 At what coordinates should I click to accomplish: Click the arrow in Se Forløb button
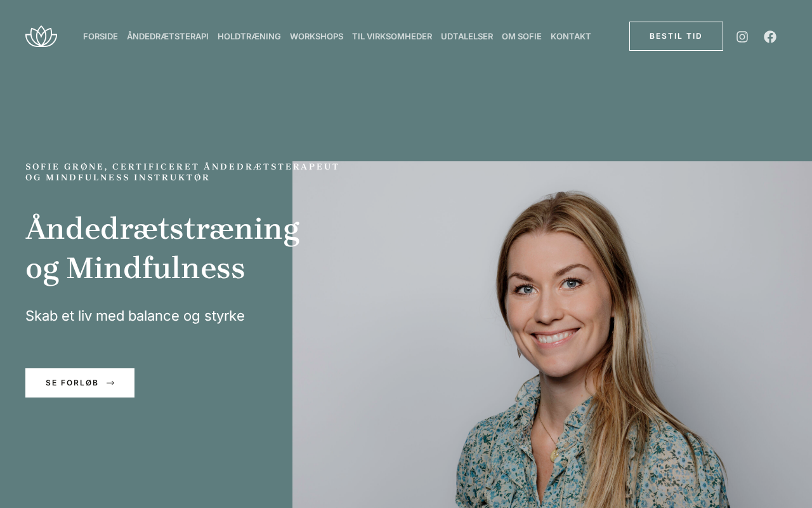(x=110, y=383)
